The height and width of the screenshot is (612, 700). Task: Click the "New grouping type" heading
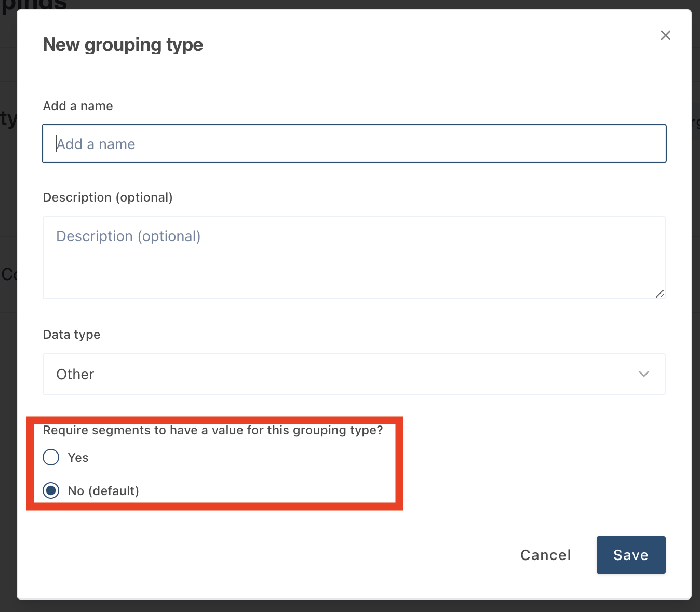coord(123,45)
